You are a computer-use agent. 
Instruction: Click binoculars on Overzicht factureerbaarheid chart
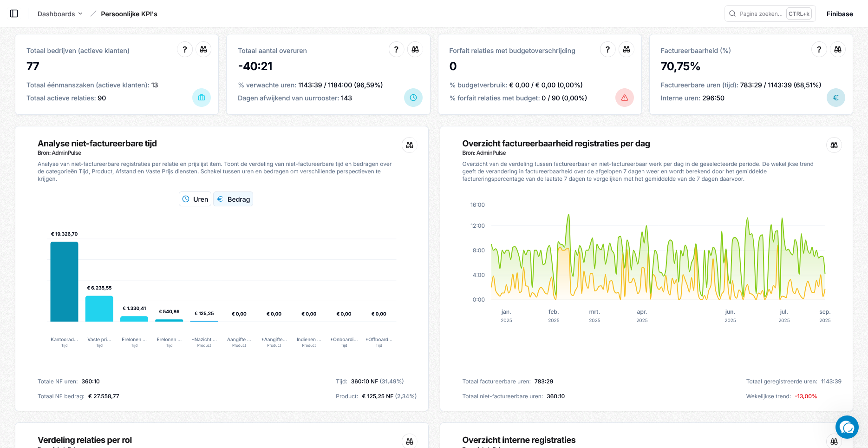pos(834,145)
